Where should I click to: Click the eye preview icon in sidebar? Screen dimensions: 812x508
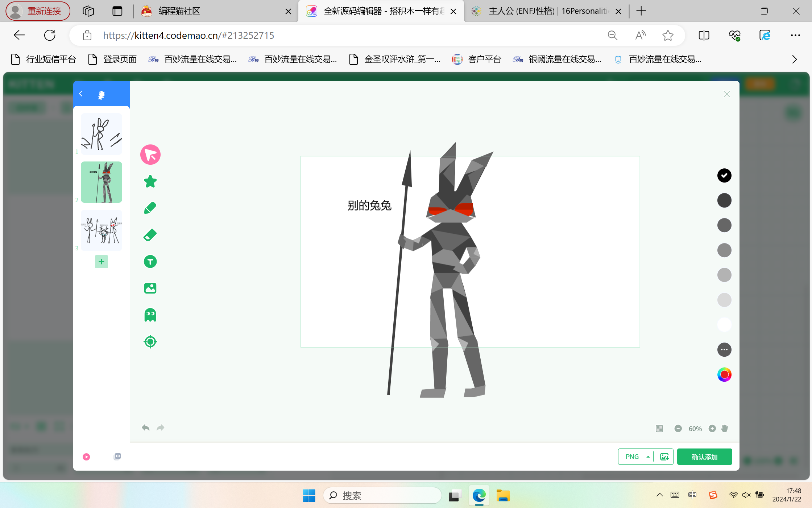point(117,456)
